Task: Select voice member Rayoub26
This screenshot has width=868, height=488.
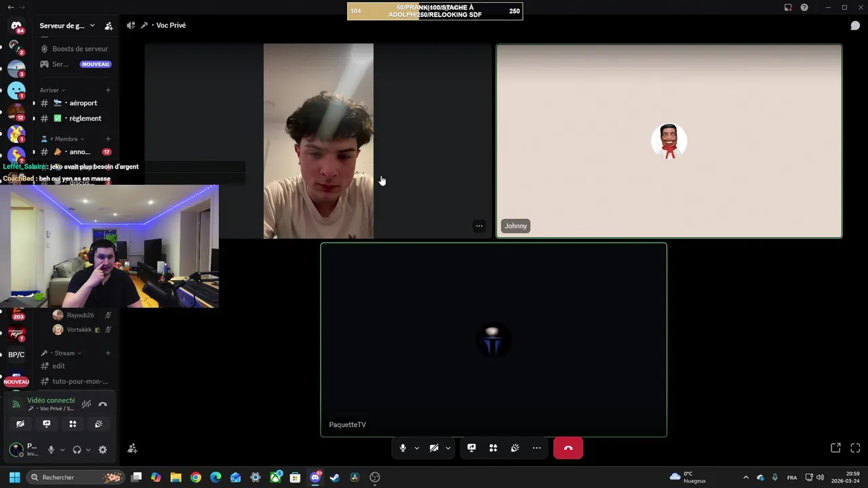Action: (x=80, y=315)
